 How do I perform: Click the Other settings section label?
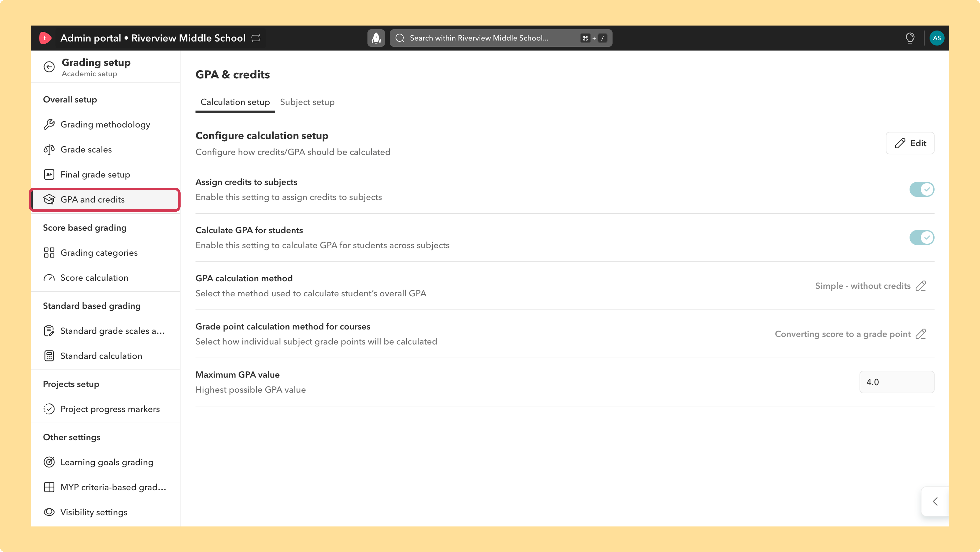(x=71, y=437)
